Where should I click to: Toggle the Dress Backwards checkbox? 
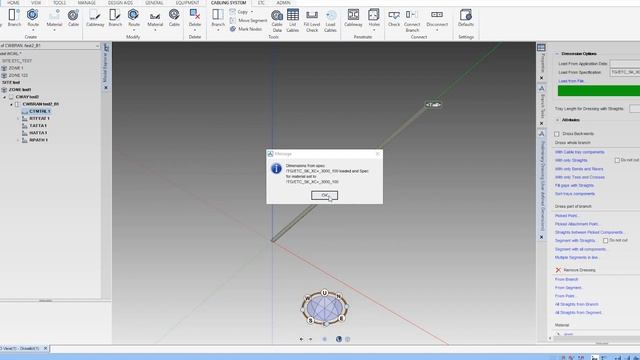coord(557,134)
